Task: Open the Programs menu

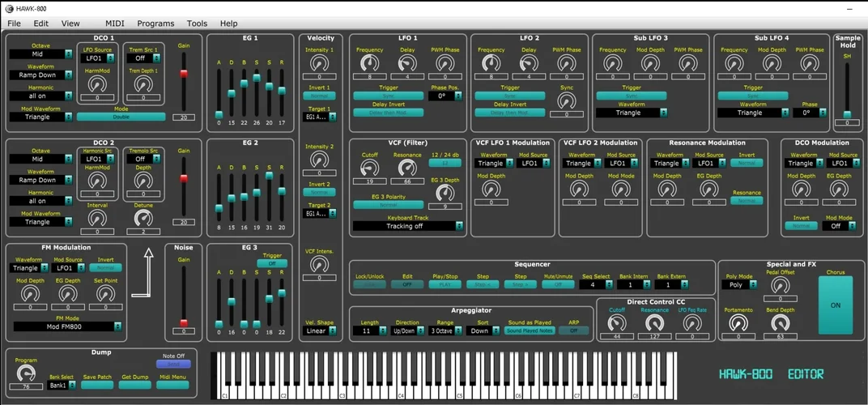Action: (155, 23)
